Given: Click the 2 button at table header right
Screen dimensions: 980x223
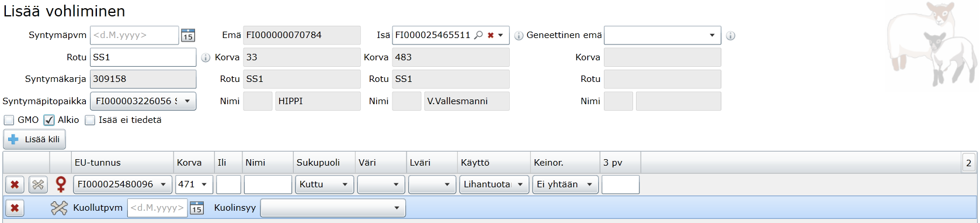Looking at the screenshot, I should pyautogui.click(x=968, y=163).
